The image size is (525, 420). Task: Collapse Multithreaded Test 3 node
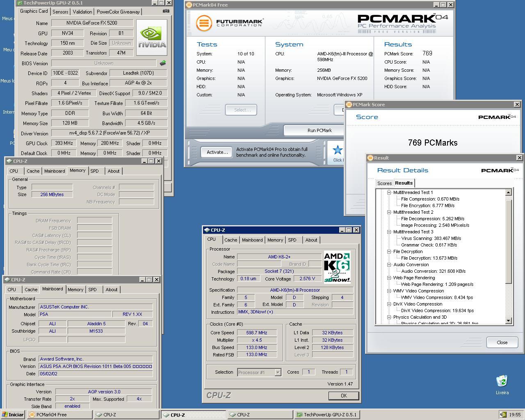[389, 232]
